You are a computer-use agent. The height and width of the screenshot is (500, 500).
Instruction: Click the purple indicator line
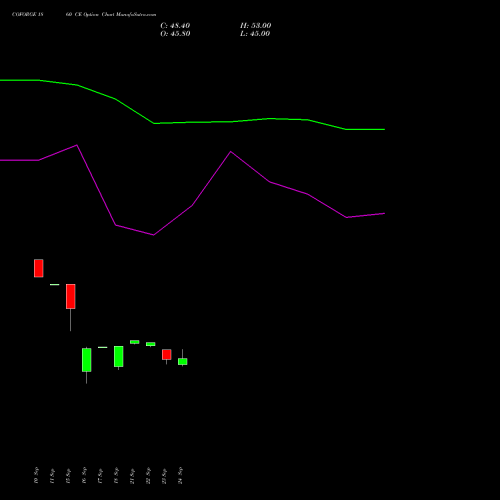(x=192, y=205)
